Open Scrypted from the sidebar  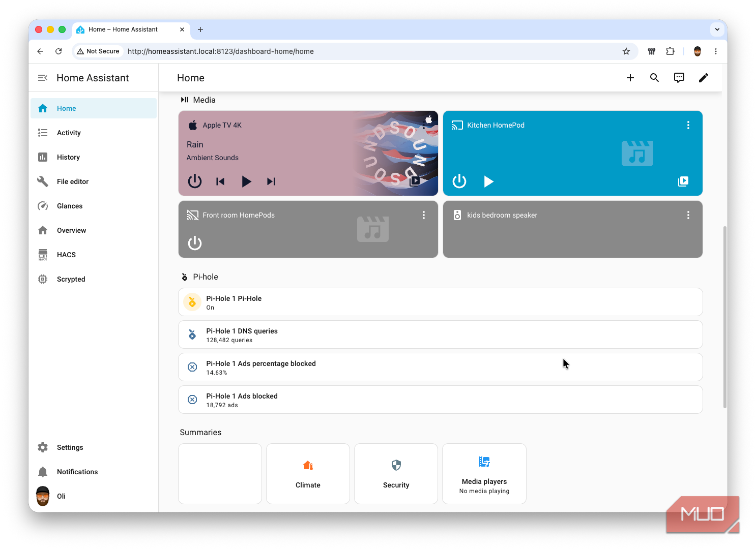tap(94, 279)
